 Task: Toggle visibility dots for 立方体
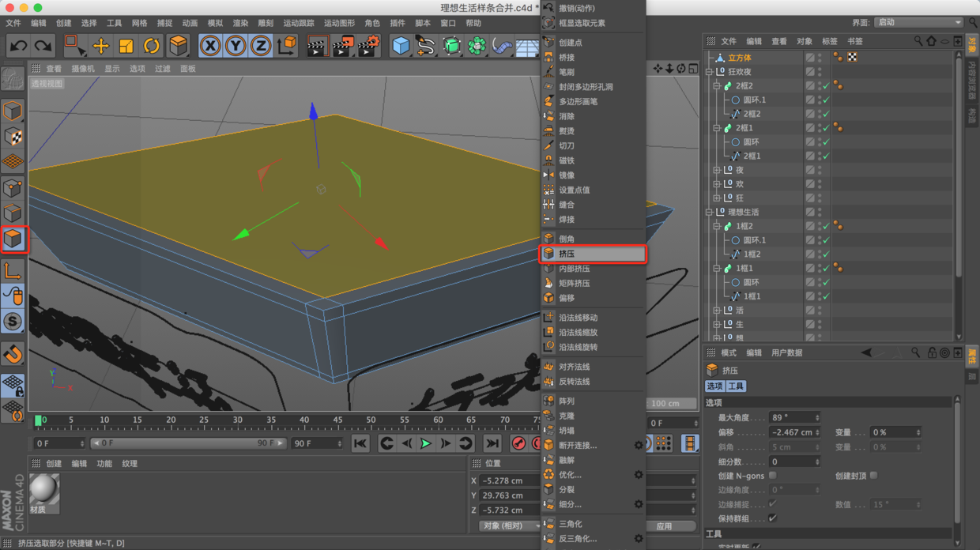pos(820,58)
